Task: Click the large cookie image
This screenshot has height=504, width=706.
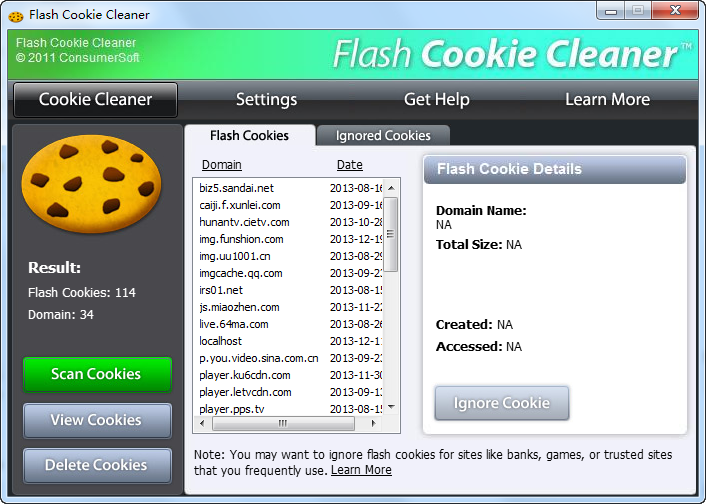Action: (91, 184)
